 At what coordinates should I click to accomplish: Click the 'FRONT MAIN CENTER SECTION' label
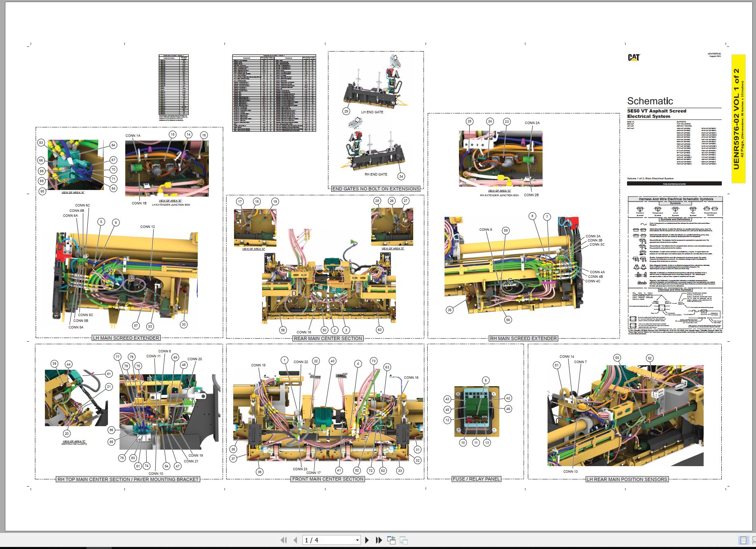point(328,479)
